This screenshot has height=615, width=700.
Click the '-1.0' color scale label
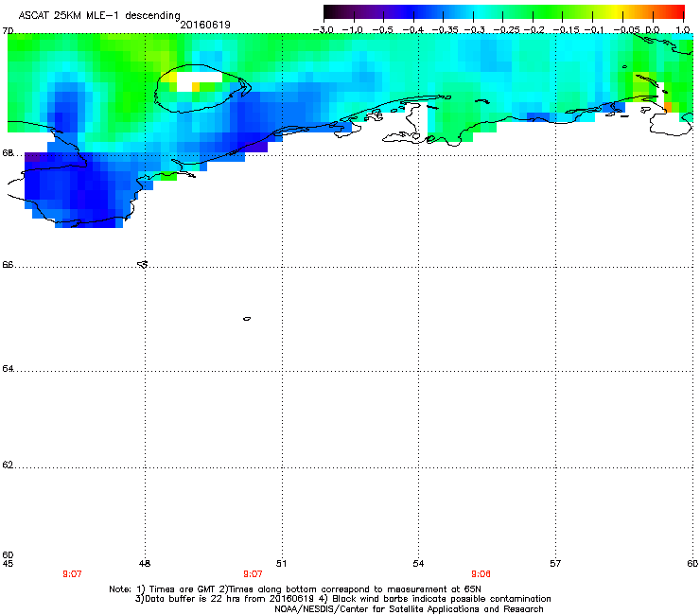[352, 29]
